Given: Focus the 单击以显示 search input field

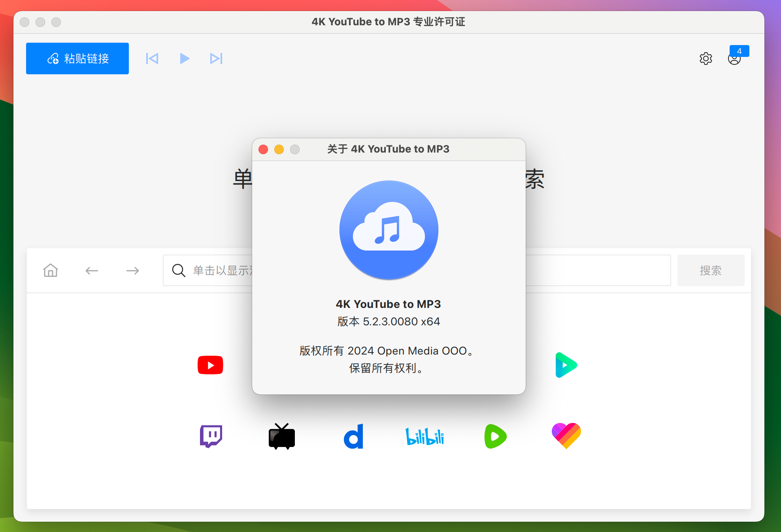Looking at the screenshot, I should (x=417, y=270).
